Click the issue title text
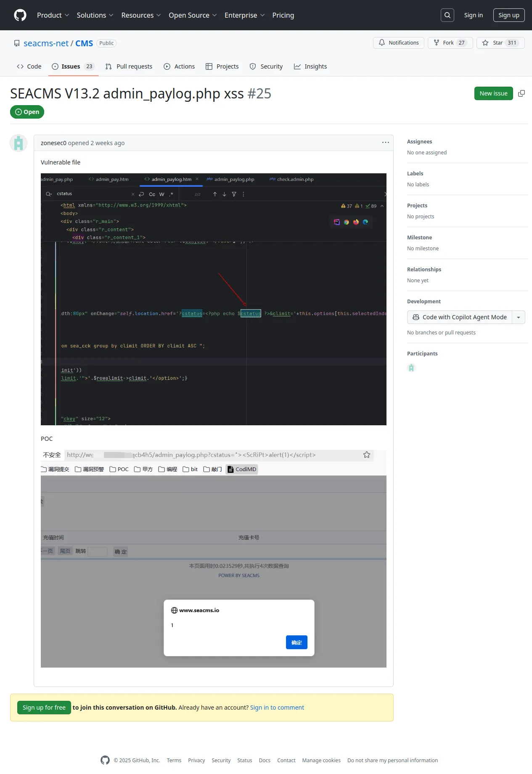 (127, 93)
